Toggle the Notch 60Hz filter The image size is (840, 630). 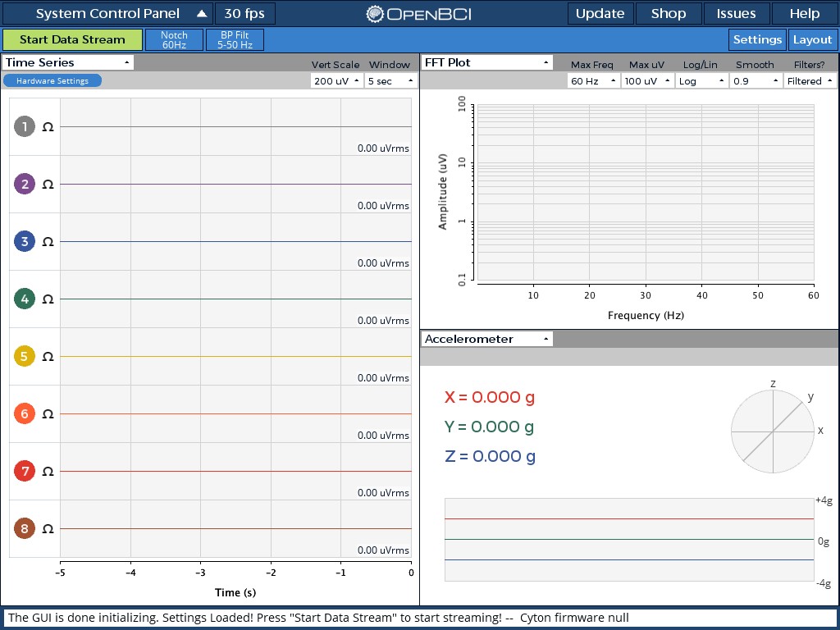click(174, 39)
